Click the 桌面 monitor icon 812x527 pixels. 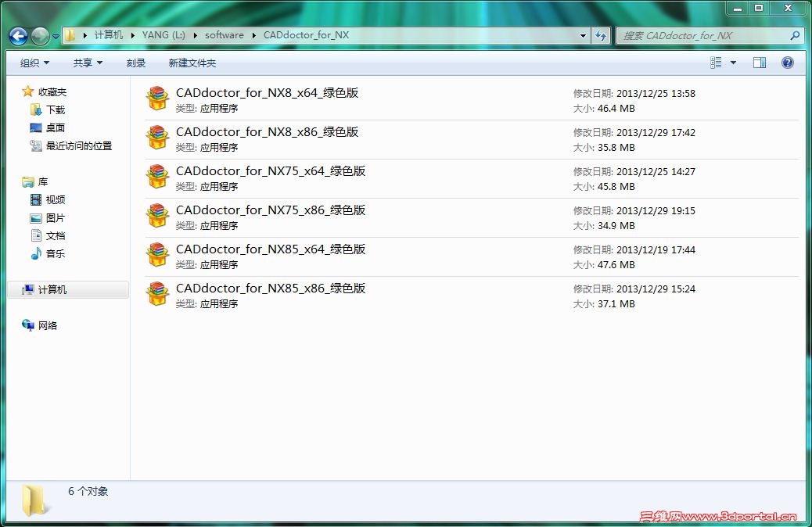point(36,128)
